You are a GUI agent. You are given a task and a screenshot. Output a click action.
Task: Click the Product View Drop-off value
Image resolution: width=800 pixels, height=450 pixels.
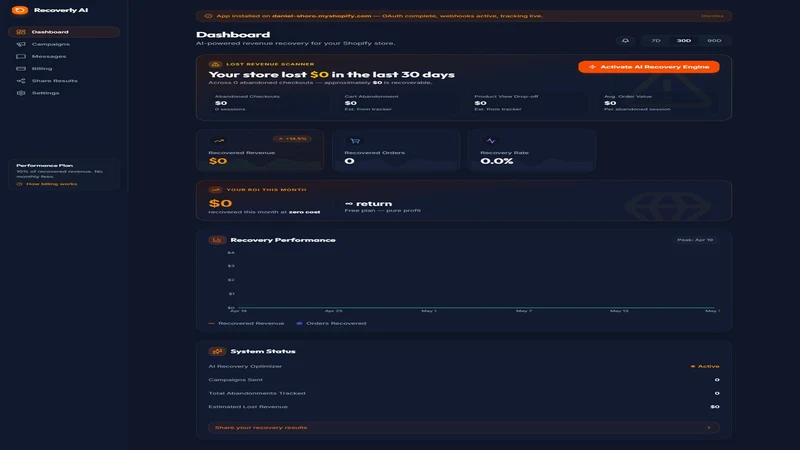[481, 103]
